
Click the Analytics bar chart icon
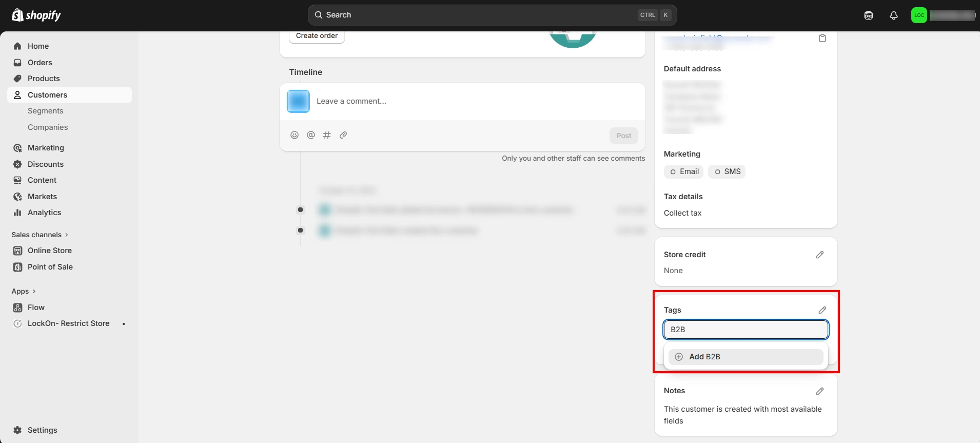coord(17,213)
